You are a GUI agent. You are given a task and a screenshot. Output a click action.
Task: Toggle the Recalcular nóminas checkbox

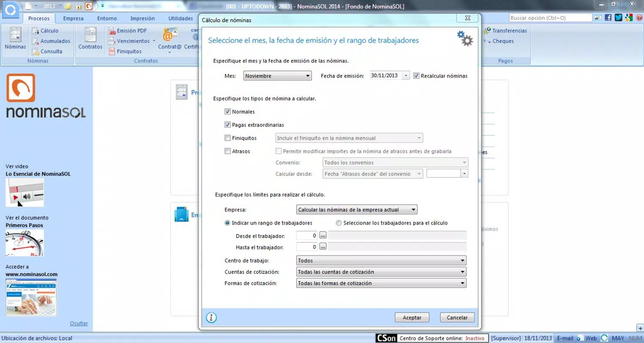[416, 76]
